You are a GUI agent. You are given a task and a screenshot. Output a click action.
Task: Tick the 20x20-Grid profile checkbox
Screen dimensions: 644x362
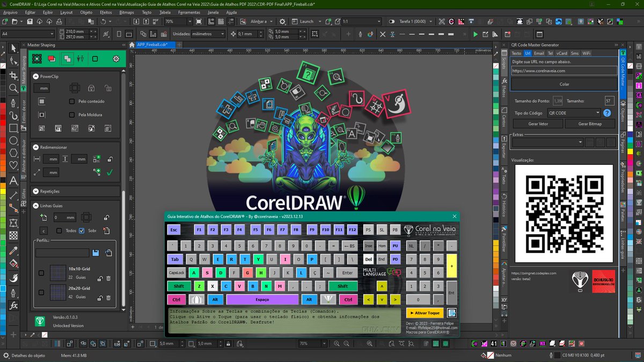41,292
